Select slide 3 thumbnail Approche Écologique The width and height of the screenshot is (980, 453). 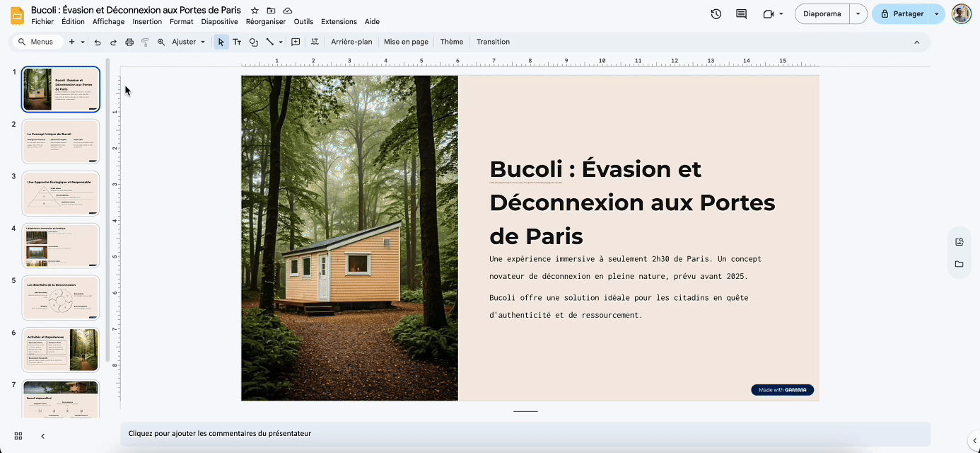click(x=61, y=193)
